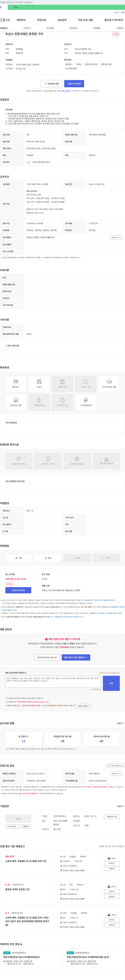Click 고용24 입사지원 under 접수 마감일
Viewport: 125px width, 980px height.
tap(18, 590)
